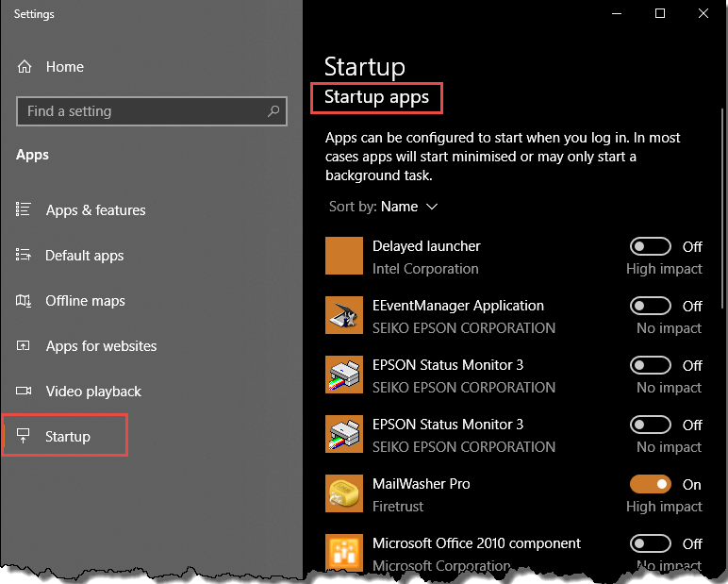The image size is (728, 584).
Task: Click the Default apps icon
Action: [x=24, y=255]
